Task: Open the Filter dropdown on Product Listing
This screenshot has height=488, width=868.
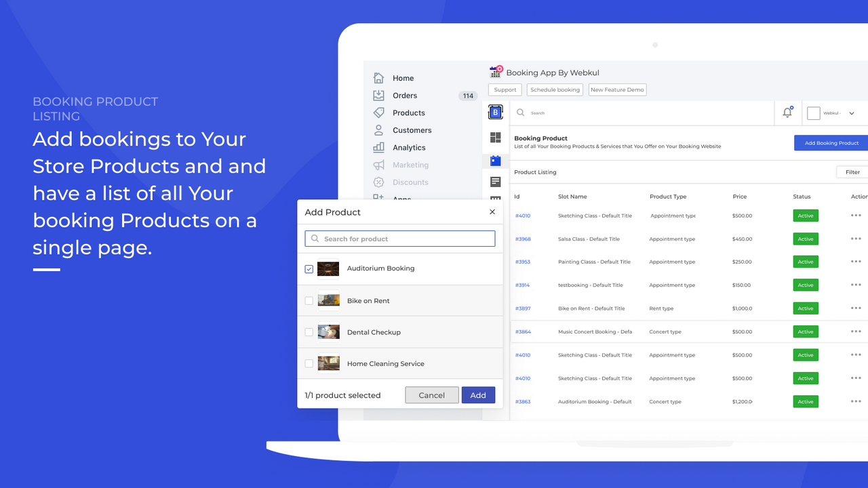Action: 852,171
